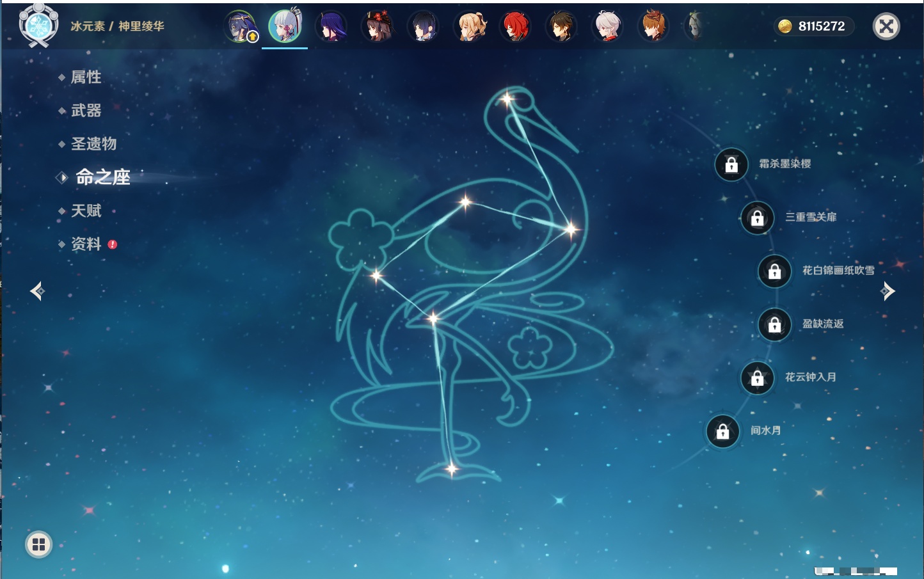
Task: Click the star at the crane's foot
Action: pos(452,469)
